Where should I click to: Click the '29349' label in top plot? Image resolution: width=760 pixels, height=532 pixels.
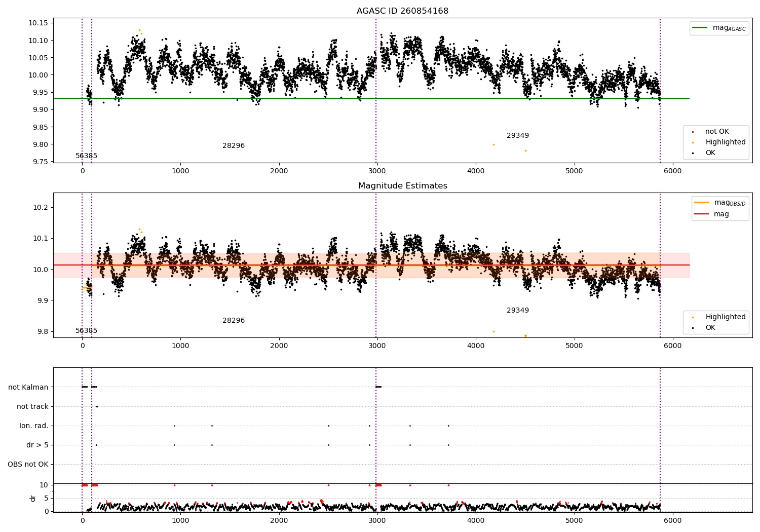tap(518, 136)
